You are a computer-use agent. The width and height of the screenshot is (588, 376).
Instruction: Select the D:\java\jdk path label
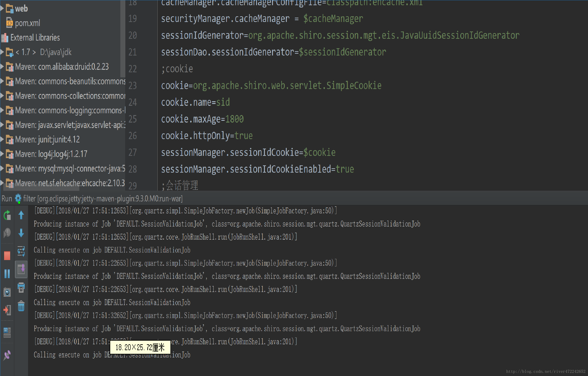(x=56, y=52)
